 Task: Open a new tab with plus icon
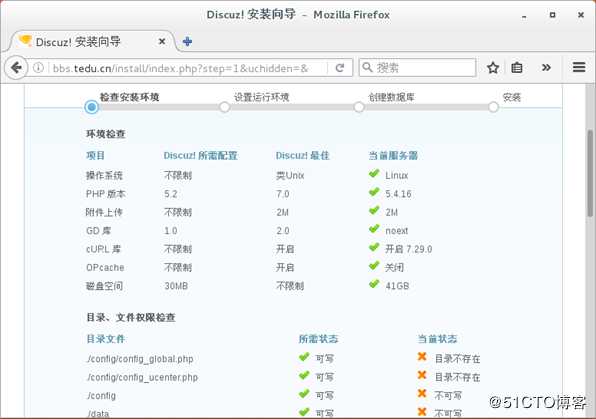(187, 41)
